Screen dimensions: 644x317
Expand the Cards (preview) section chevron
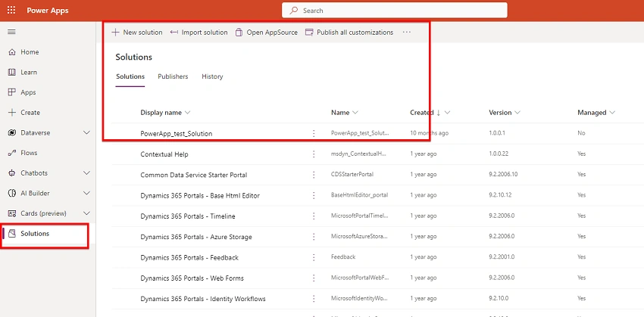[x=86, y=213]
